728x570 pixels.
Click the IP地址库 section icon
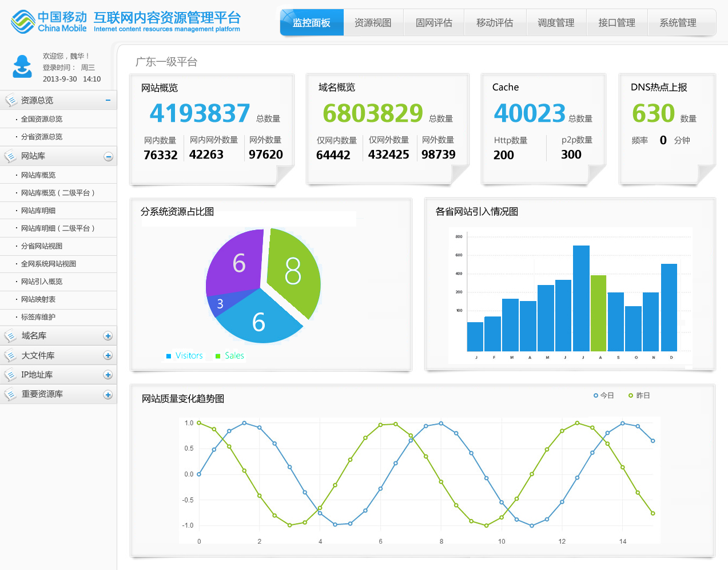point(10,375)
